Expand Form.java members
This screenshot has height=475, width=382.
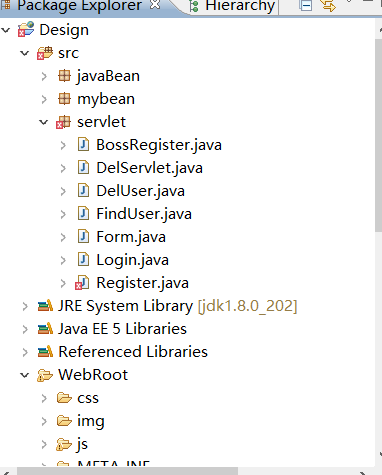[x=63, y=237]
